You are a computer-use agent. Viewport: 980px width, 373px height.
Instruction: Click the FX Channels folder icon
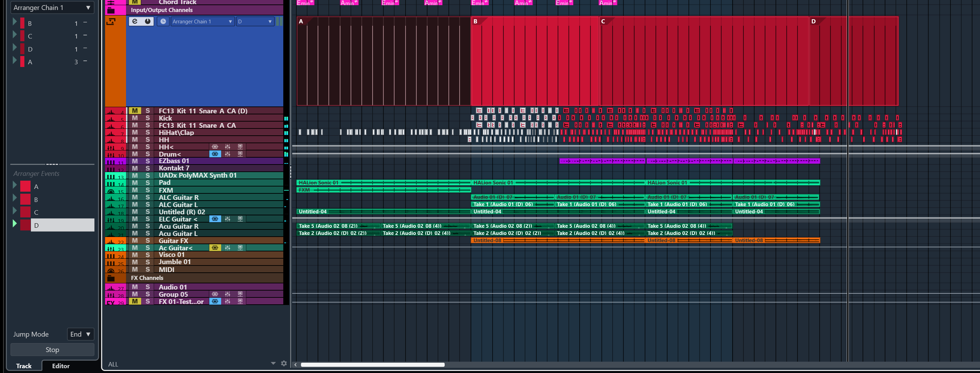[111, 278]
